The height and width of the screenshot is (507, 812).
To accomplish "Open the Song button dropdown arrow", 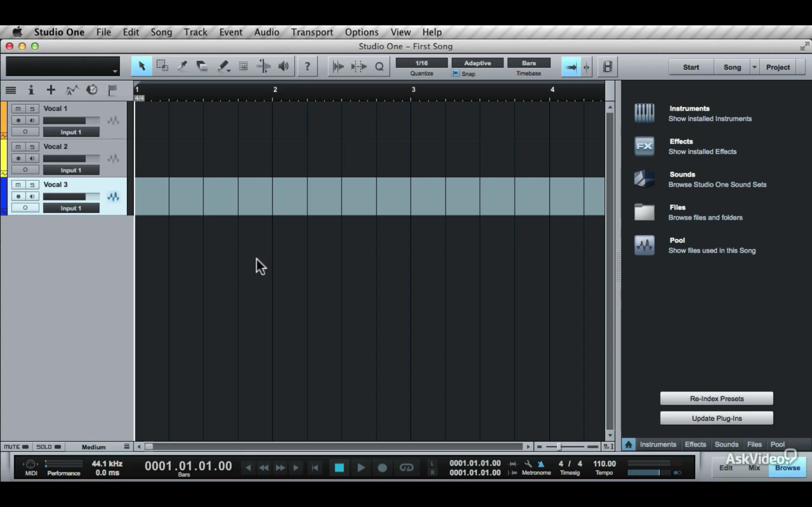I will point(755,67).
